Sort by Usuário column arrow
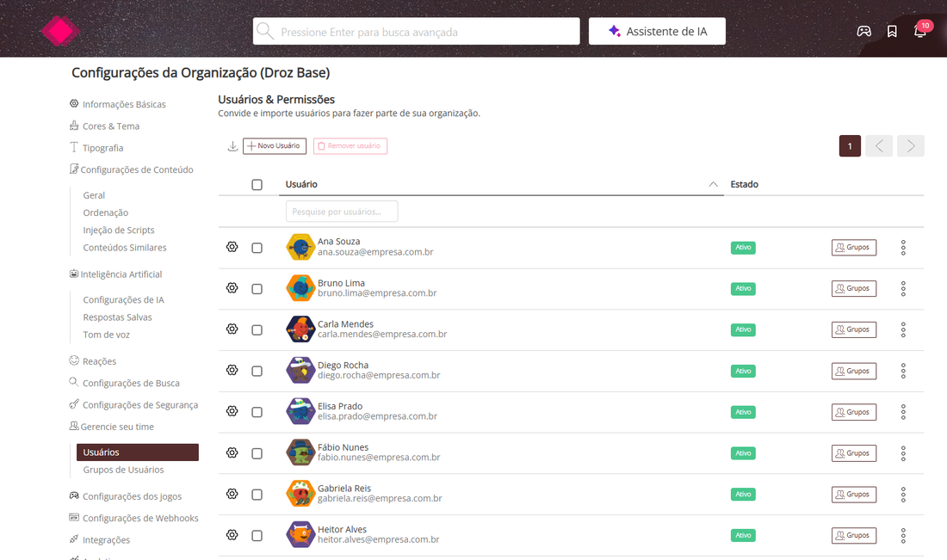This screenshot has width=947, height=560. pyautogui.click(x=714, y=184)
